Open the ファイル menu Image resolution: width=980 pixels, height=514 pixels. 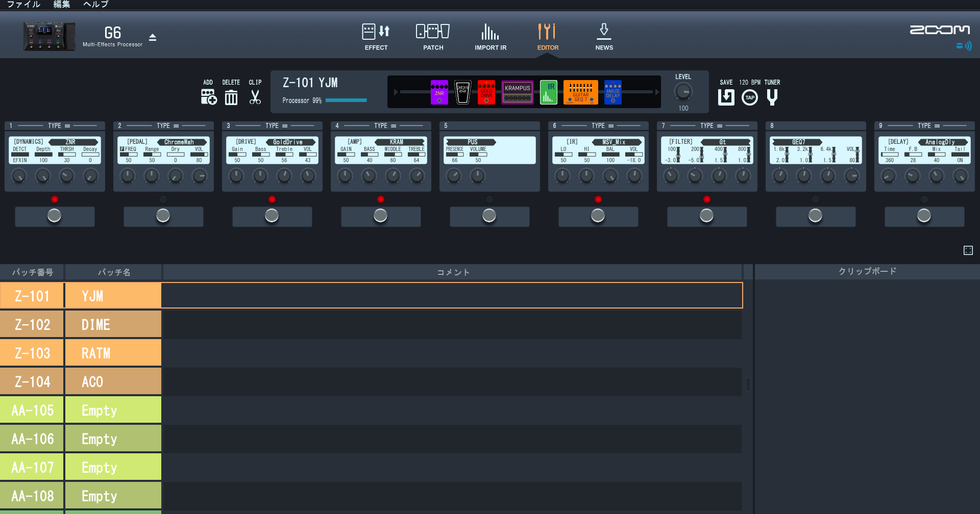pos(23,4)
